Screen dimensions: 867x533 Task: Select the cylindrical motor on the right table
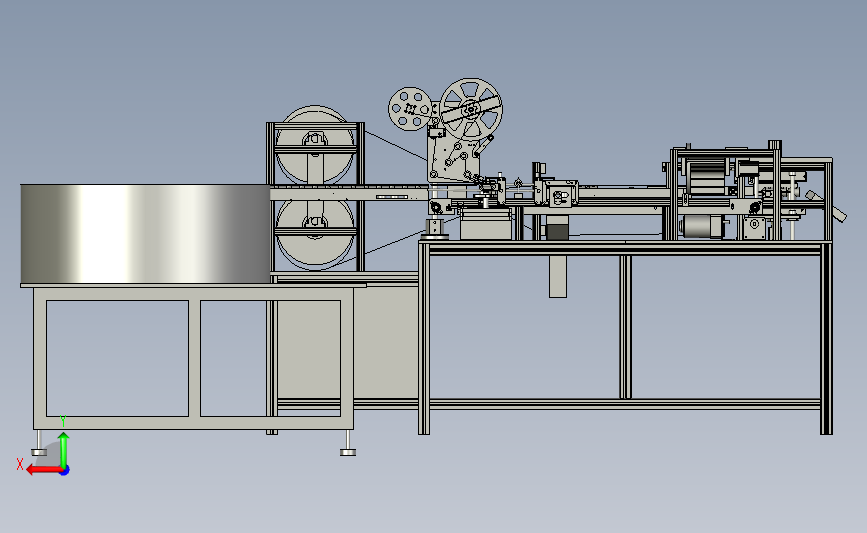coord(701,227)
